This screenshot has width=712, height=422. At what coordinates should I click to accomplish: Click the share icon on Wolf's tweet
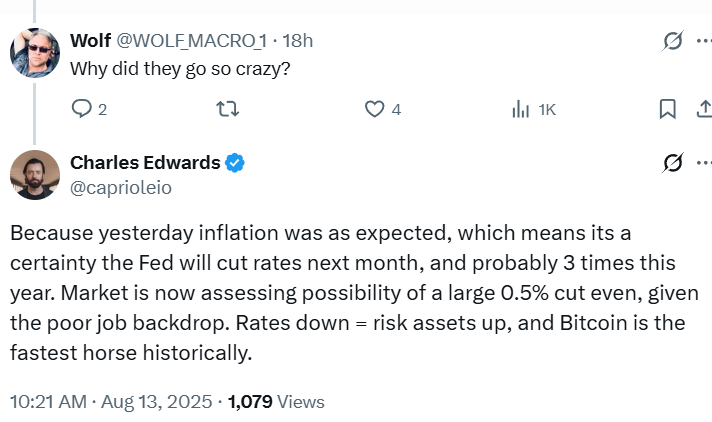704,109
